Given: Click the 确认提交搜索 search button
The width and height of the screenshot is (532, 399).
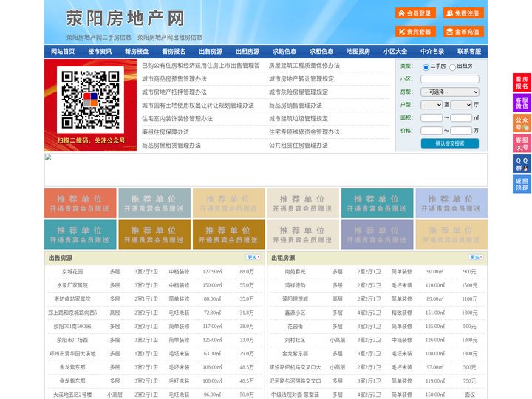Looking at the screenshot, I should [x=450, y=143].
